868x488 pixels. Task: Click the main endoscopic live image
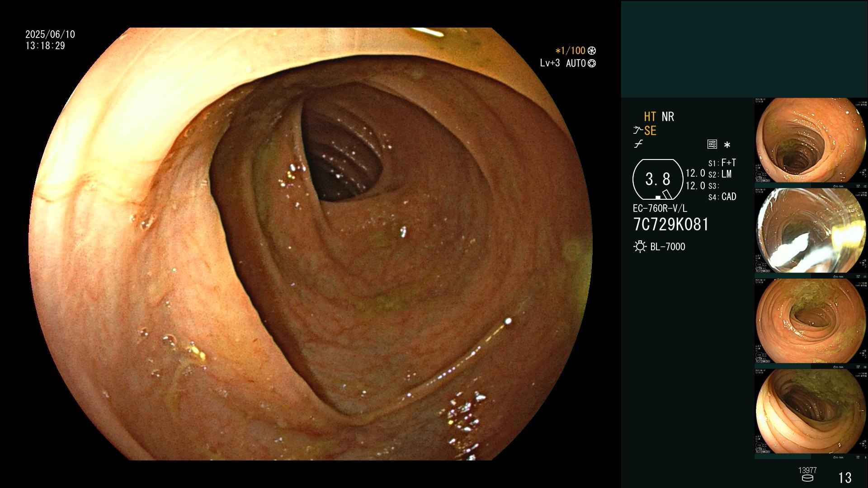(311, 244)
